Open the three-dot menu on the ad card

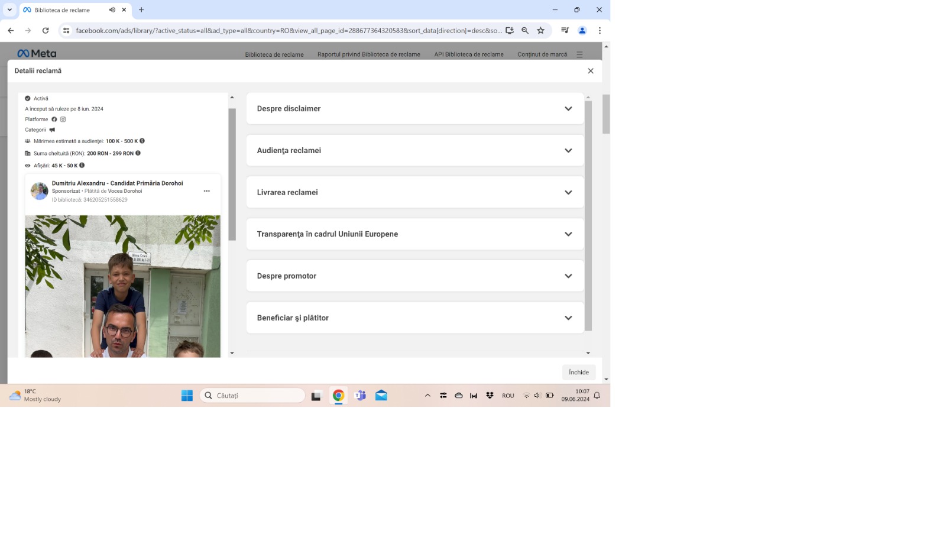coord(206,191)
